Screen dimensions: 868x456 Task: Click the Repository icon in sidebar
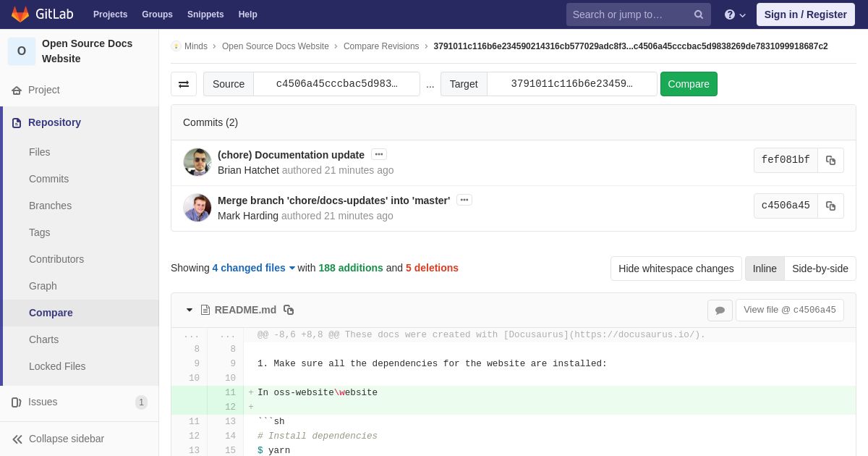[17, 122]
